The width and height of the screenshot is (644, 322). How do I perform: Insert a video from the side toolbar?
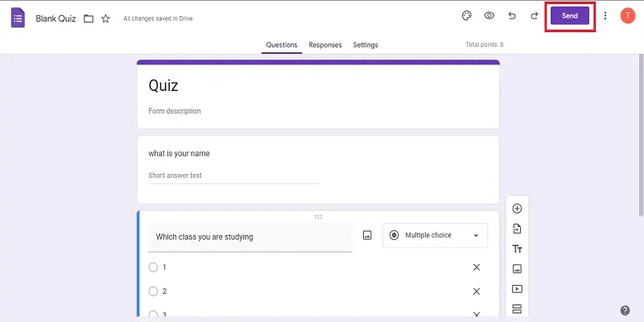(x=517, y=289)
